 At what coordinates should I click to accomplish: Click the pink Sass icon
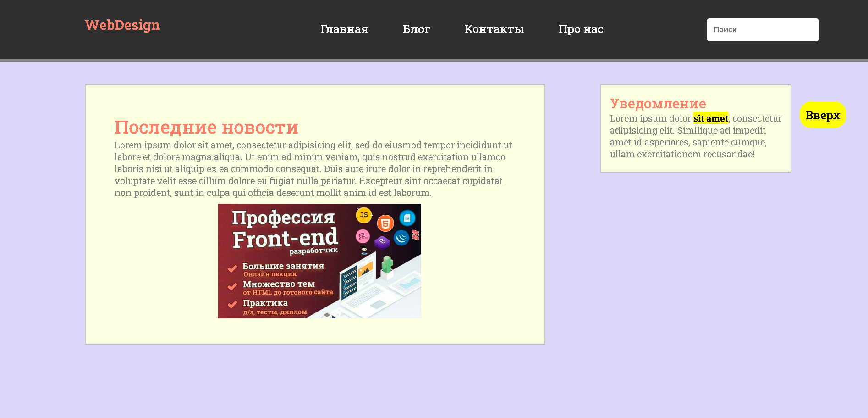363,236
